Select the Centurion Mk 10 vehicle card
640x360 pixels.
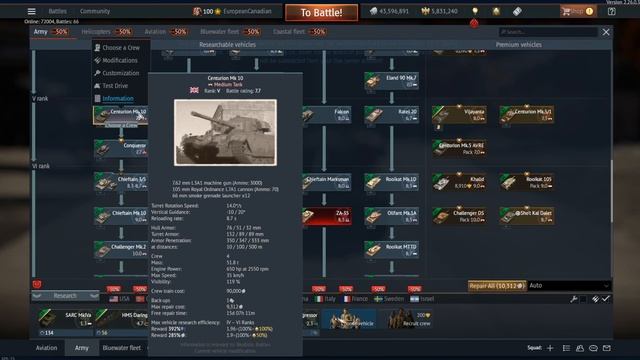[120, 115]
